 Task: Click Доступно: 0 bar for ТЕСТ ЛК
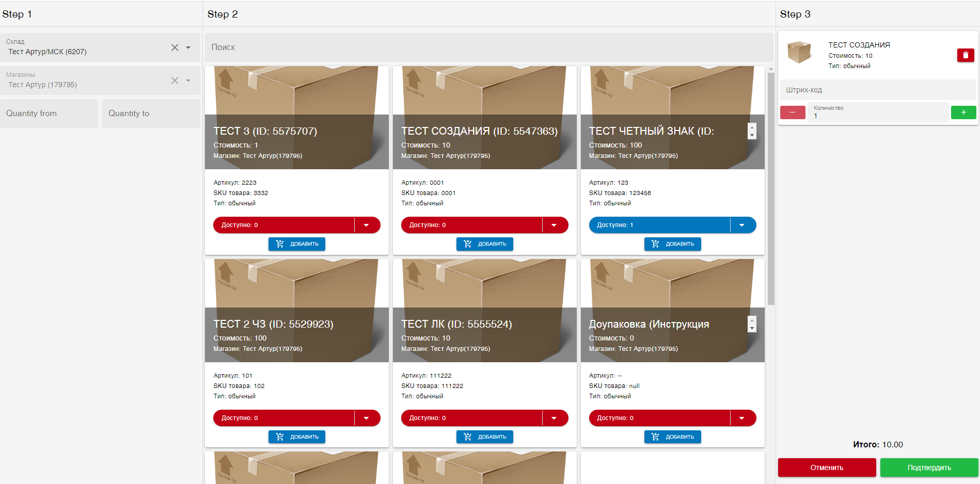click(472, 418)
